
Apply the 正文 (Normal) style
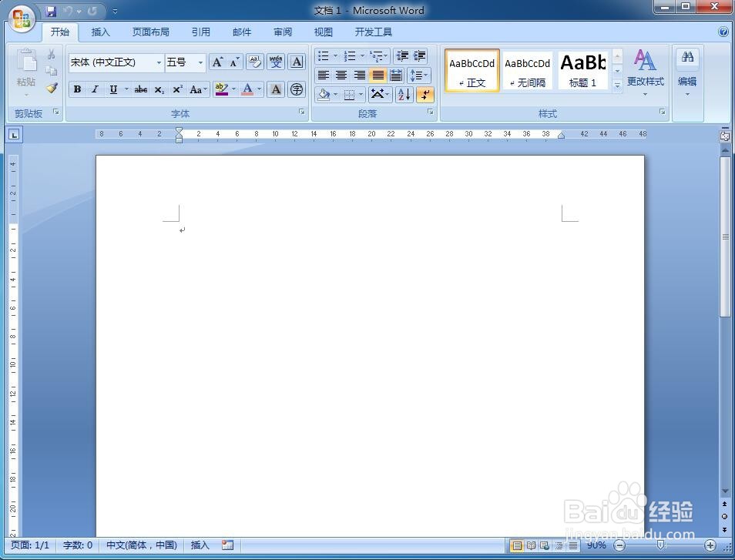tap(472, 70)
